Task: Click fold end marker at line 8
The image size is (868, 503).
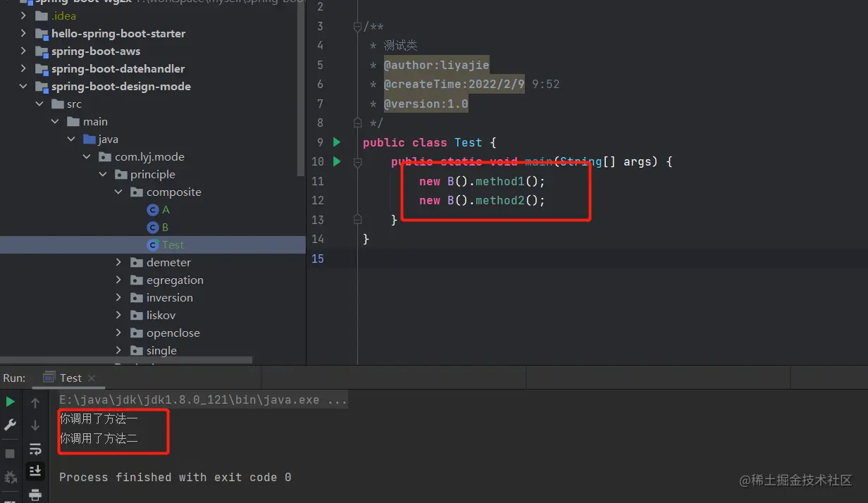Action: (x=357, y=122)
